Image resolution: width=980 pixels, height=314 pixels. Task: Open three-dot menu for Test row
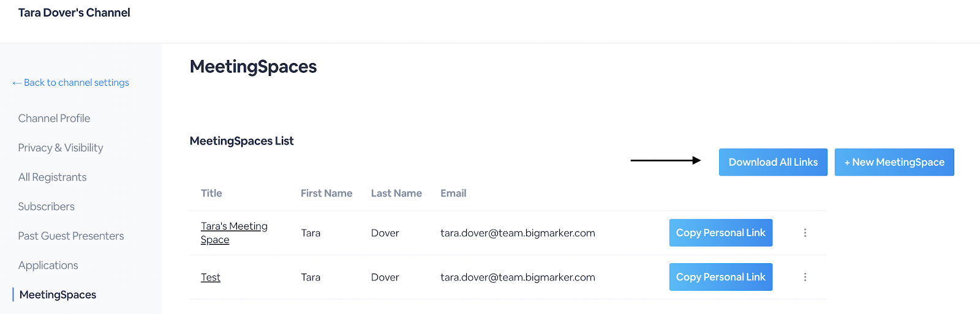805,277
